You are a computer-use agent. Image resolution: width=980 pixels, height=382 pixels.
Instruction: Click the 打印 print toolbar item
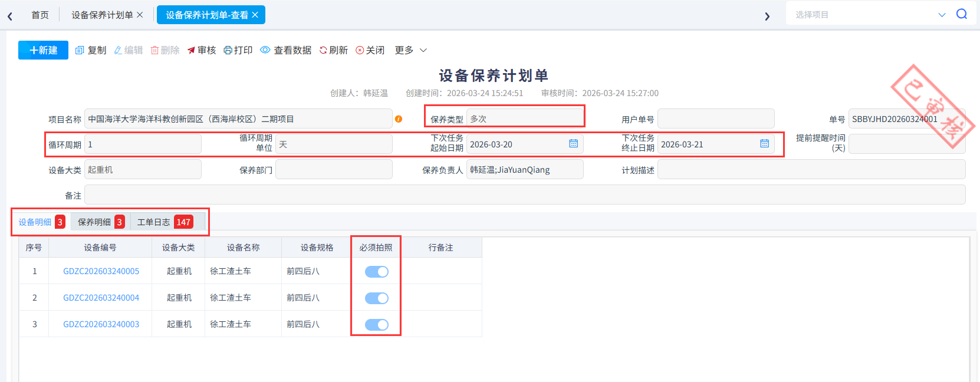click(238, 50)
